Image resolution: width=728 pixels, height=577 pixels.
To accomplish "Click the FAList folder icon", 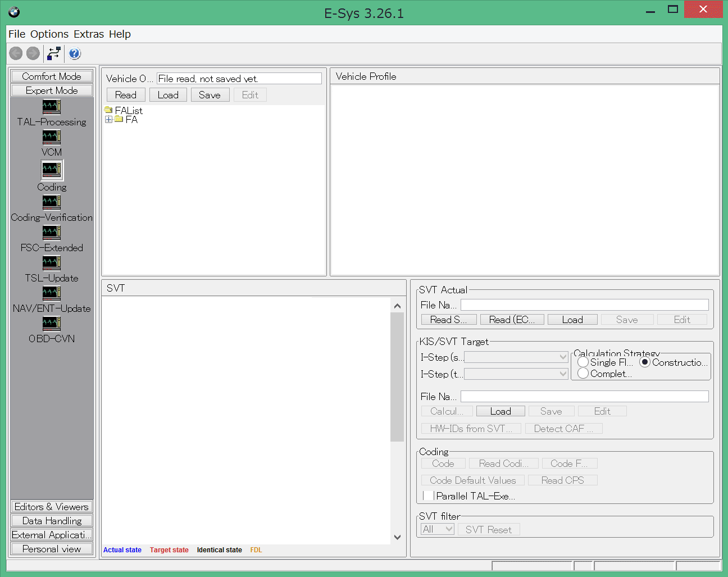I will [x=108, y=110].
